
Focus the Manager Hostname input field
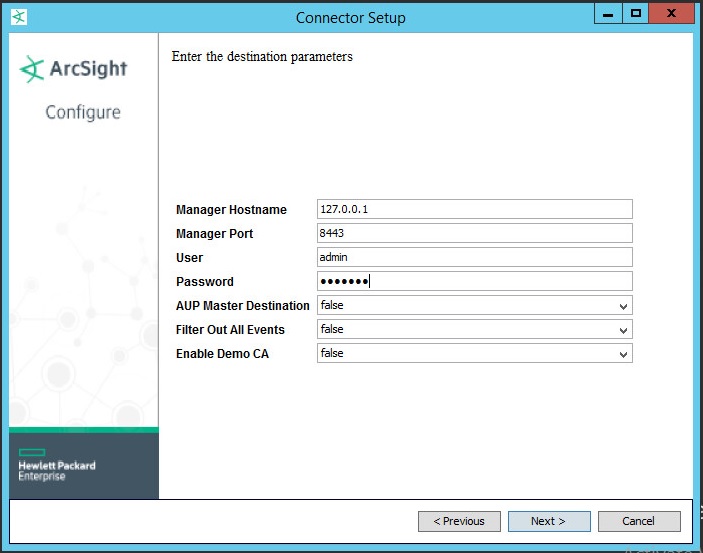474,209
